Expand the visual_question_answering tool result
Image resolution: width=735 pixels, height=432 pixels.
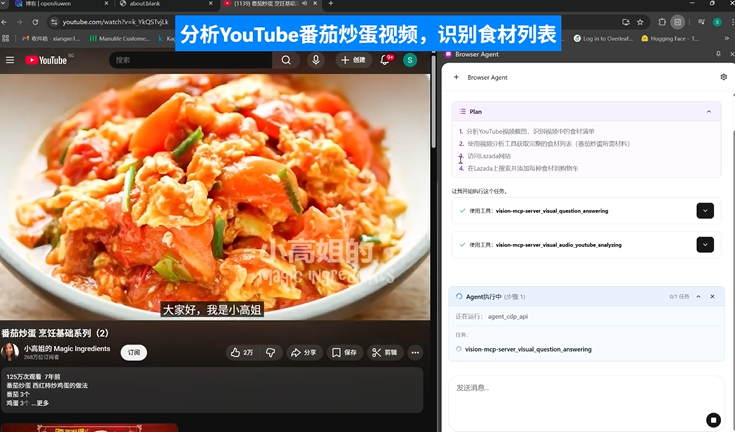tap(705, 211)
